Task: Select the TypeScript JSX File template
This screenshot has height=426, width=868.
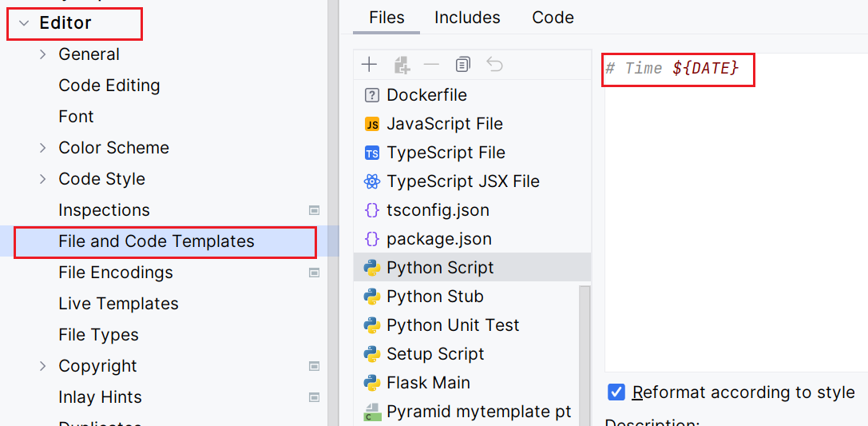Action: pos(462,181)
